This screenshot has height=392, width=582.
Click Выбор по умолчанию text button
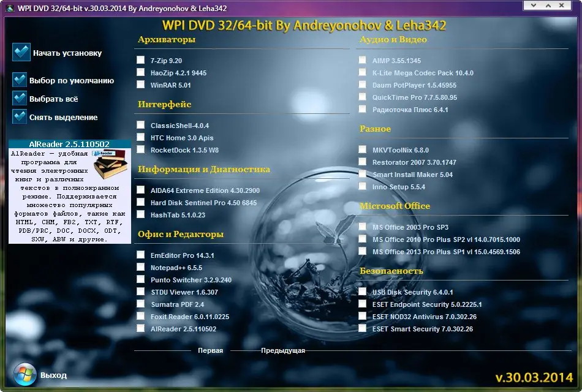pyautogui.click(x=72, y=81)
